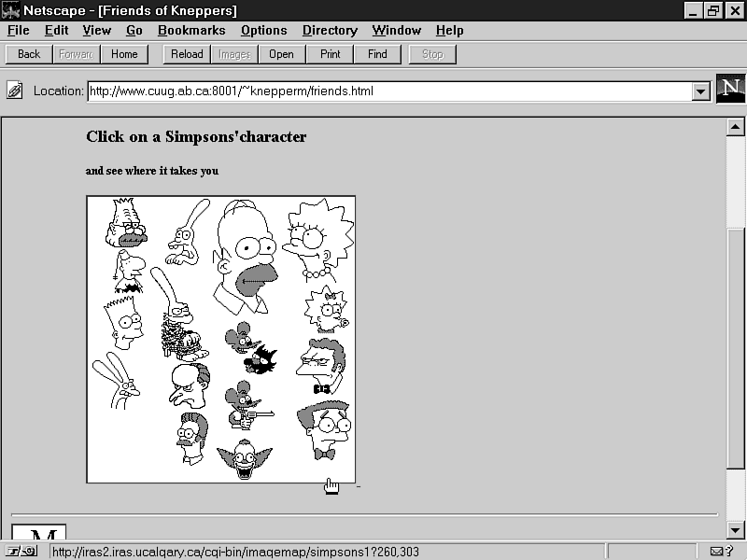This screenshot has width=747, height=560.
Task: Click the grayed Images button
Action: (234, 54)
